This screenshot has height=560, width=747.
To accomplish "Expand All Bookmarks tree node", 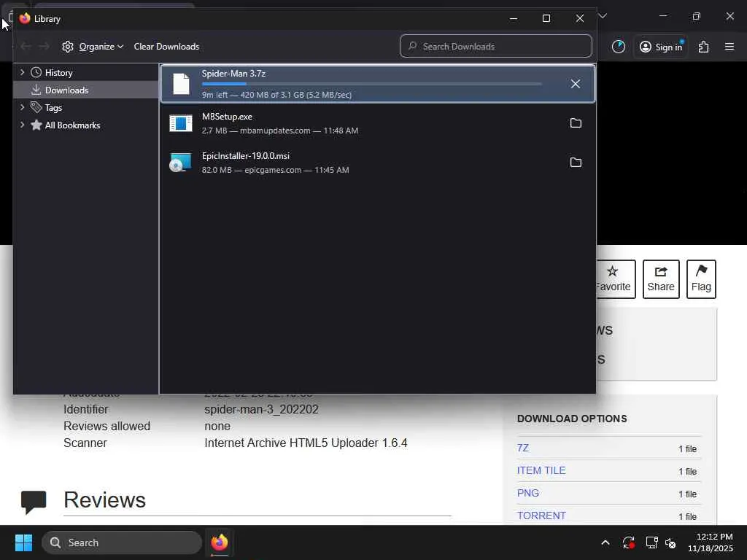I will (22, 125).
